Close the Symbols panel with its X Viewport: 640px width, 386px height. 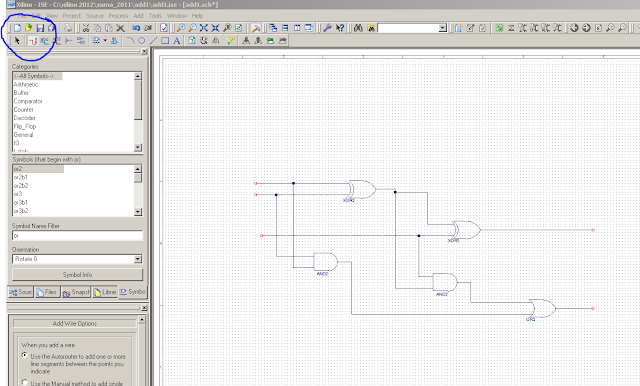click(x=144, y=51)
